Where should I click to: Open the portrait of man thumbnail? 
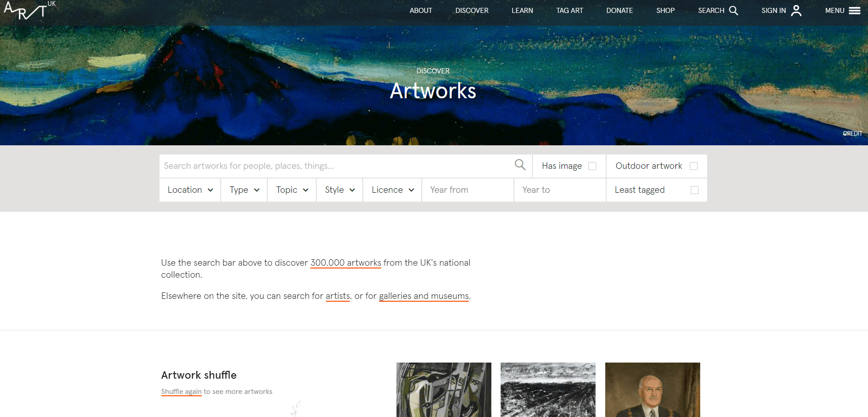[x=653, y=390]
